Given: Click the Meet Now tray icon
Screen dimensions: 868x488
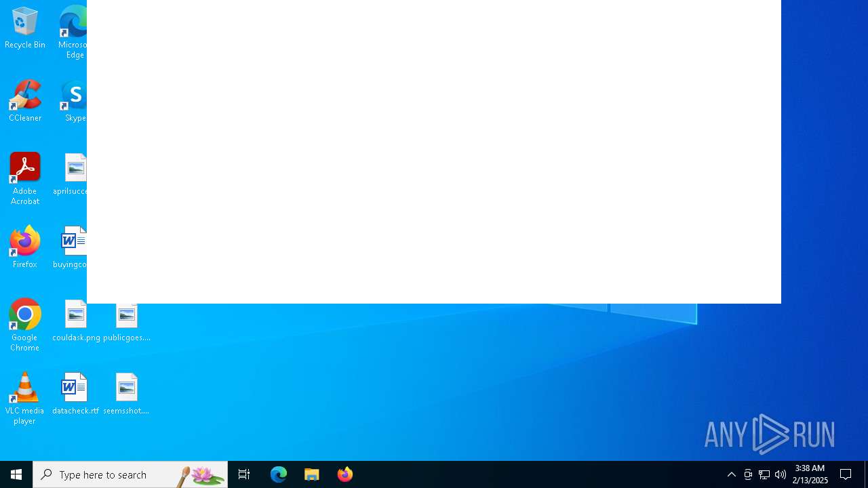Looking at the screenshot, I should point(748,474).
